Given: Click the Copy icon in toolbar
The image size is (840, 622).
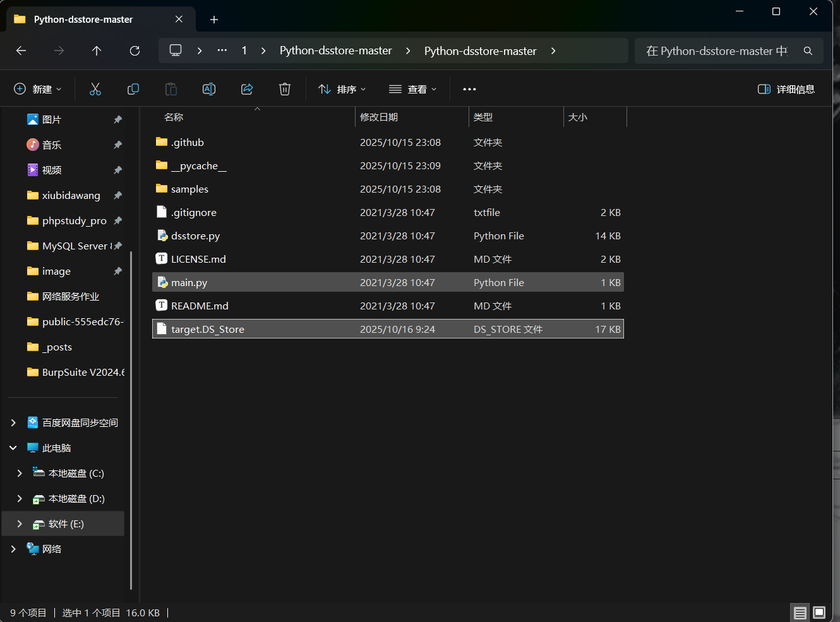Looking at the screenshot, I should pyautogui.click(x=133, y=89).
